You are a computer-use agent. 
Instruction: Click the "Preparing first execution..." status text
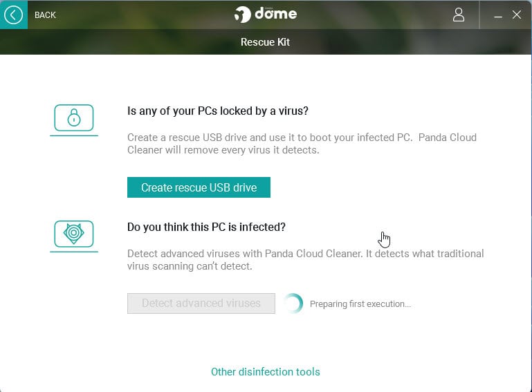(360, 304)
